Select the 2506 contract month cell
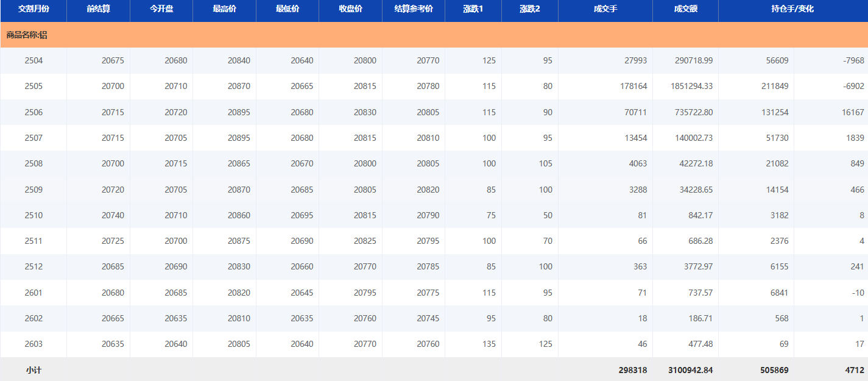 tap(34, 112)
